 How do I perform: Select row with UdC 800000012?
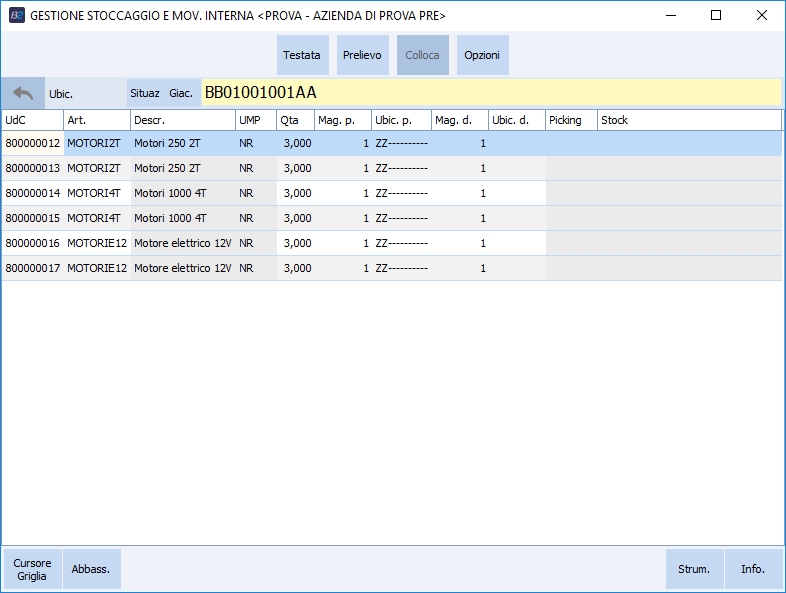pyautogui.click(x=33, y=143)
